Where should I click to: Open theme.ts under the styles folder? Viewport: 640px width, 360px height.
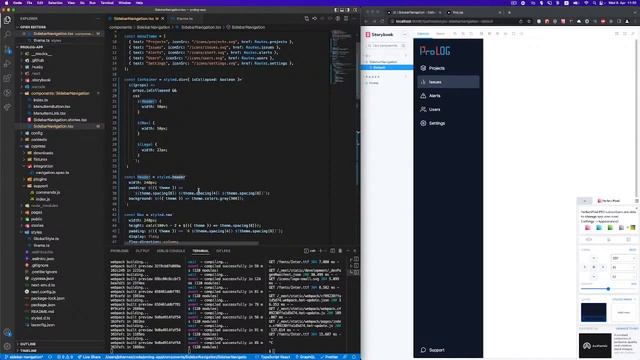41,245
